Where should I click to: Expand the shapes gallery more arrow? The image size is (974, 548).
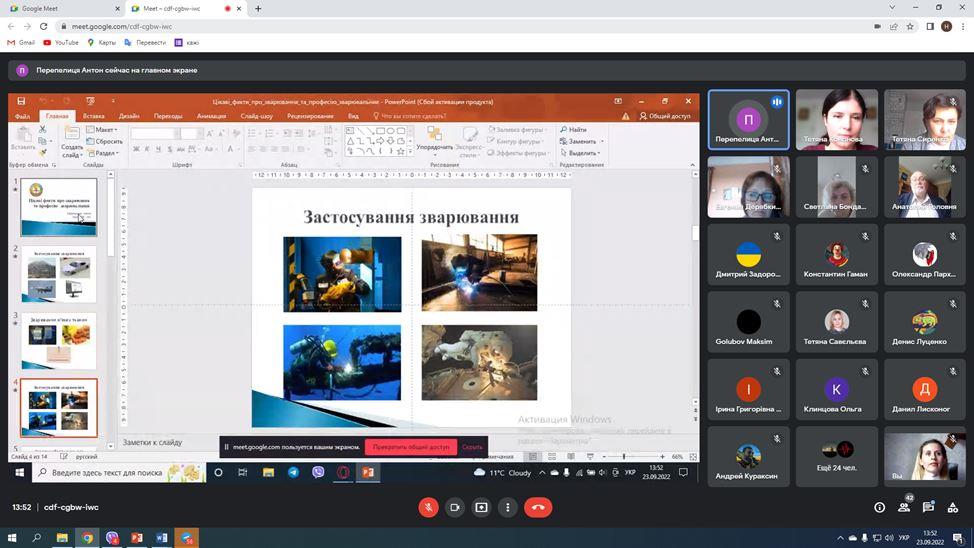tap(409, 152)
